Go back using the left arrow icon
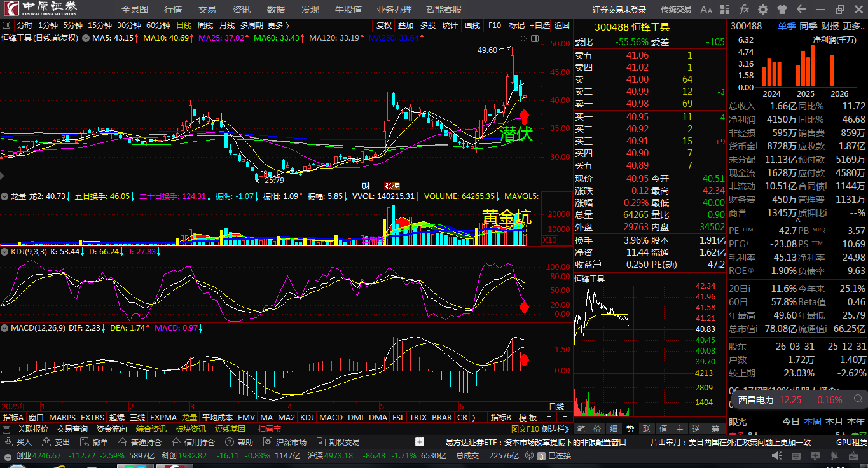Image resolution: width=868 pixels, height=468 pixels. [x=801, y=10]
